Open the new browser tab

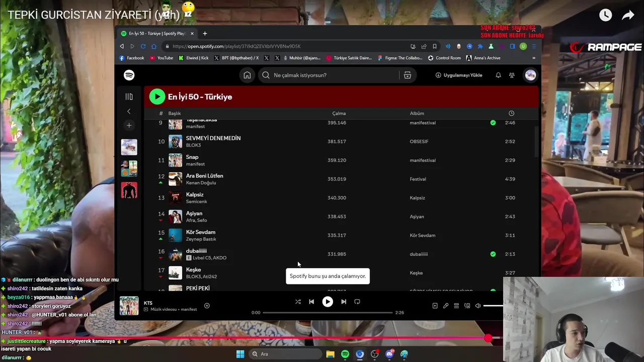205,34
